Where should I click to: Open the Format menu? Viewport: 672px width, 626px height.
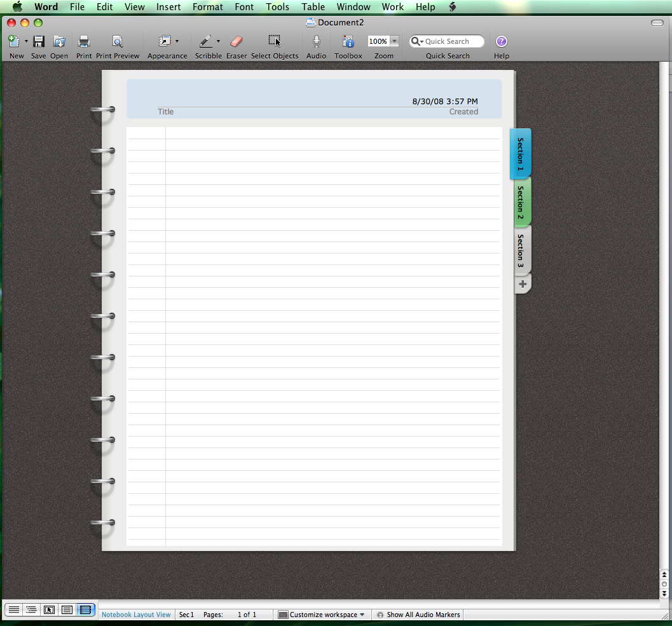point(208,7)
